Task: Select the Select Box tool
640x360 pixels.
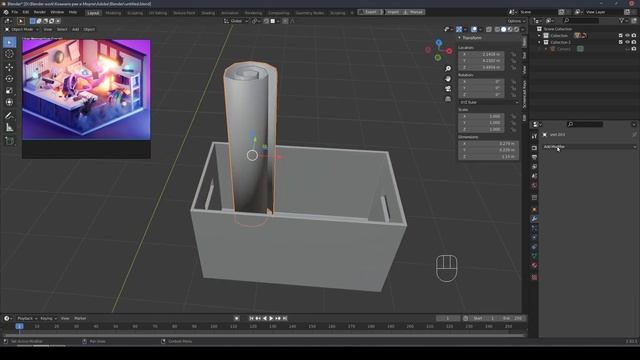Action: (x=9, y=42)
